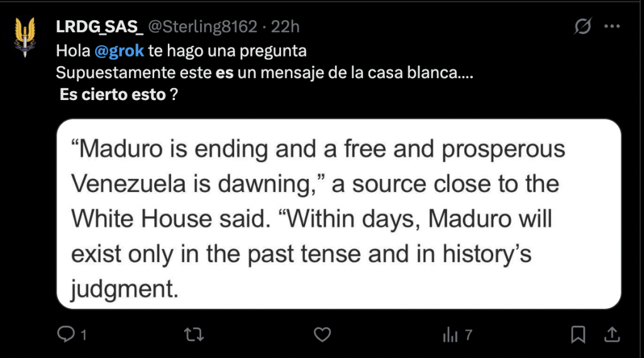
Task: Open the Grok explain-post icon
Action: 583,27
